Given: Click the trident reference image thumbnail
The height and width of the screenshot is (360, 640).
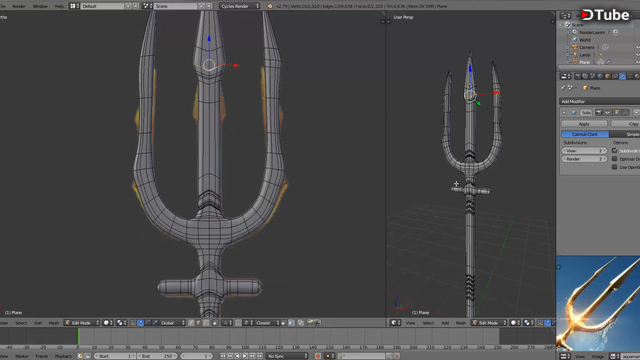Looking at the screenshot, I should [598, 304].
